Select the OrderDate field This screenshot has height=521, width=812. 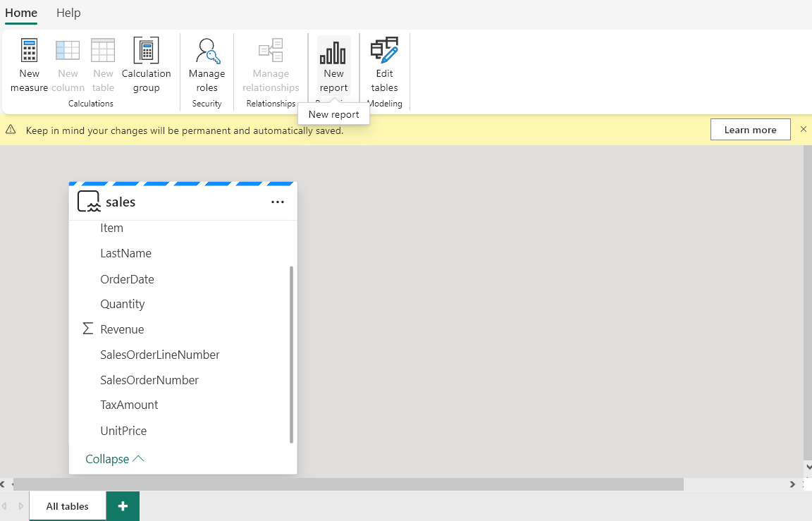(x=127, y=278)
